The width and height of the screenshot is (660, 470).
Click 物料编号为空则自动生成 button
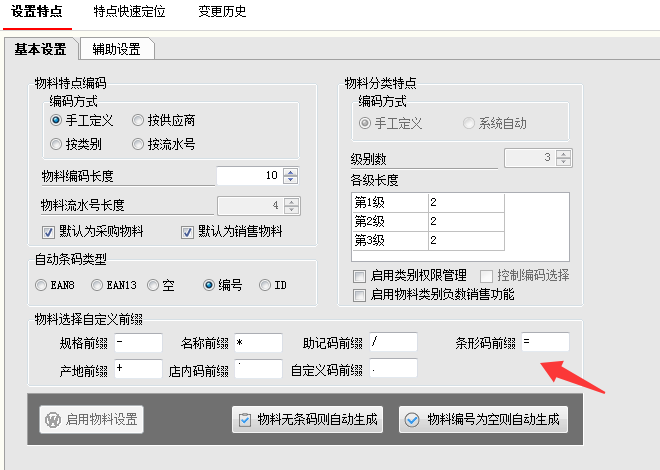tap(483, 420)
